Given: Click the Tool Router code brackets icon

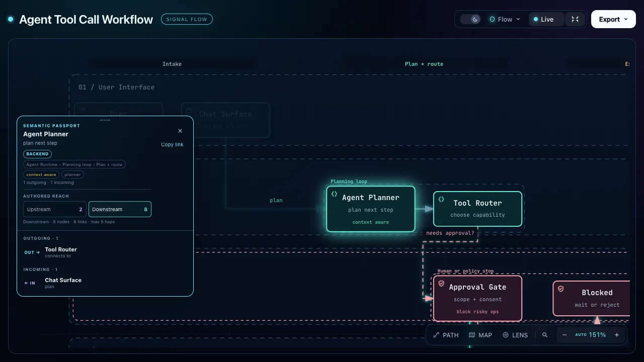Looking at the screenshot, I should pyautogui.click(x=441, y=199).
